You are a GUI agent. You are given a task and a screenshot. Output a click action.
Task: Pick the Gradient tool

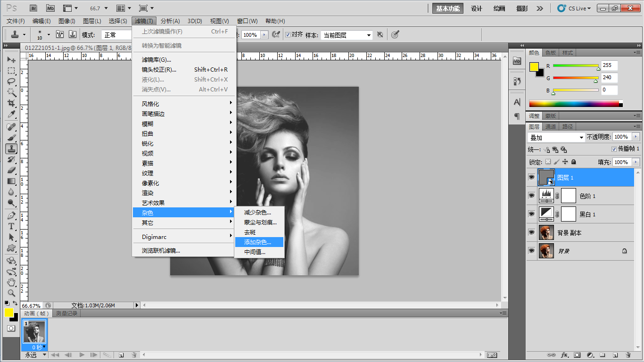(x=11, y=181)
